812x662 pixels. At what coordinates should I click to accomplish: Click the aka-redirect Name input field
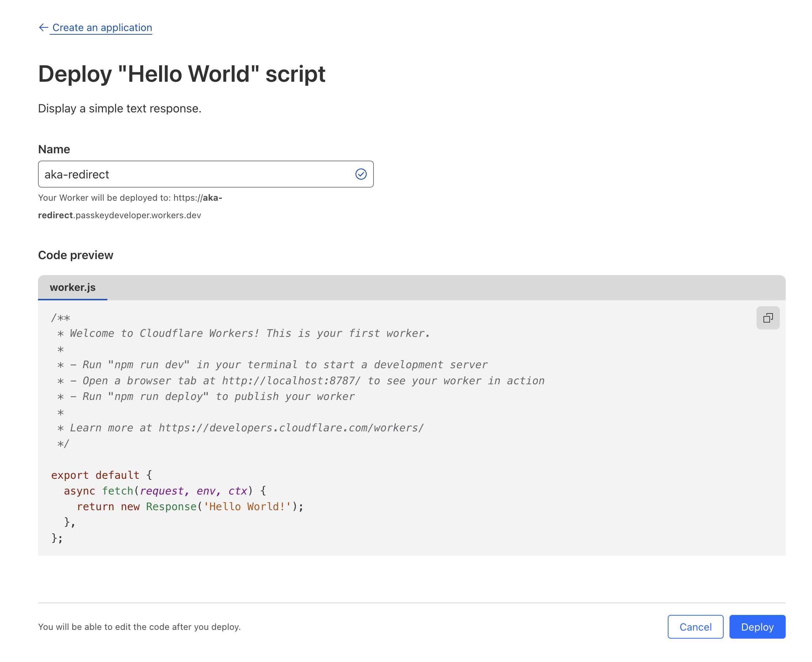[206, 174]
